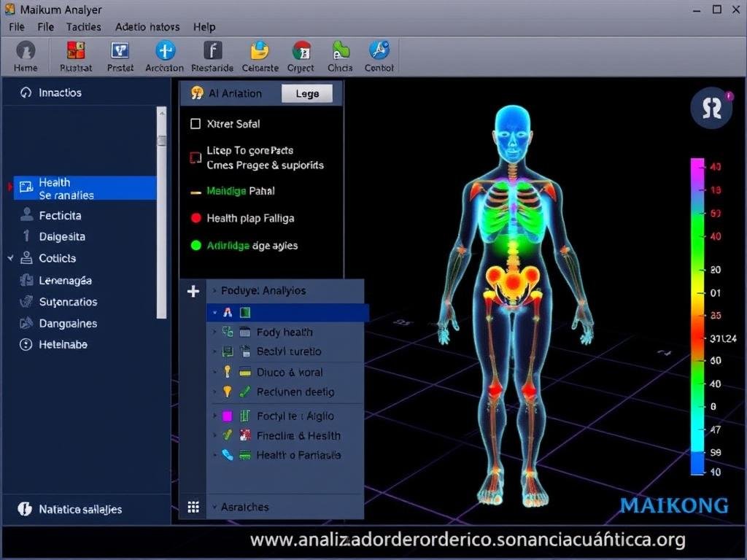Click the AI Ariation panel icon
The width and height of the screenshot is (747, 560).
[x=198, y=93]
